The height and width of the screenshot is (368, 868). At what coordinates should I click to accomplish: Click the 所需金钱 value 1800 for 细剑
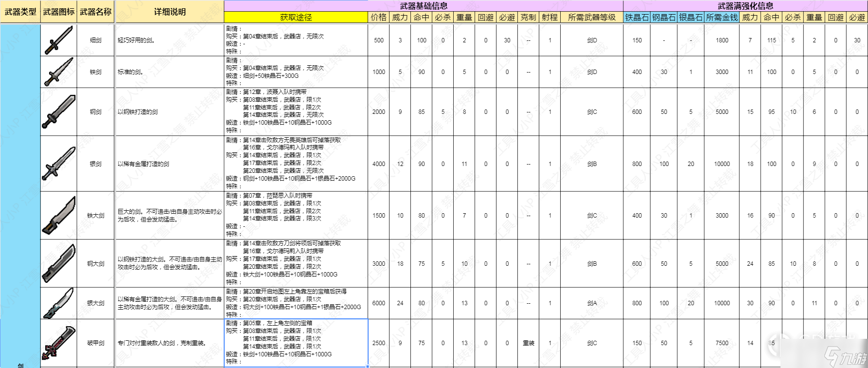(x=722, y=40)
